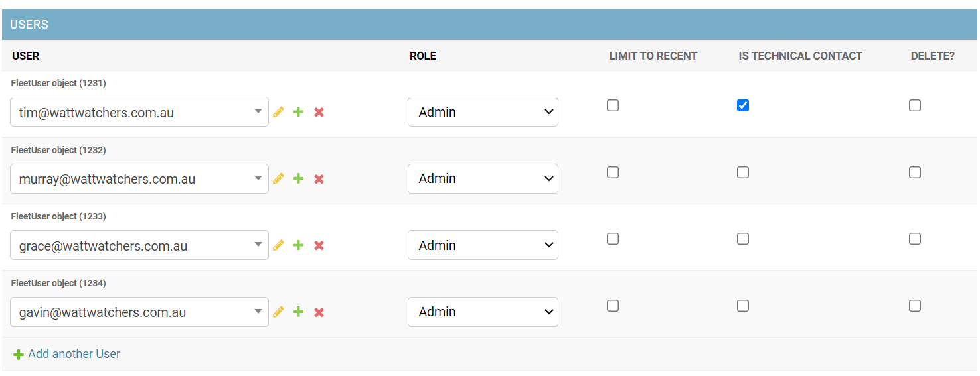Click the red delete X beside tim@wattwatchers.com.au
980x376 pixels.
coord(319,112)
